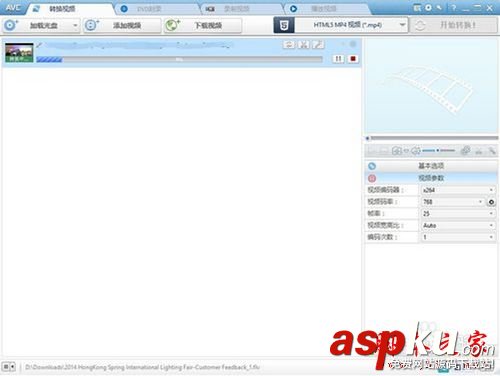The width and height of the screenshot is (500, 376).
Task: Click the preview film strip area
Action: click(x=431, y=87)
